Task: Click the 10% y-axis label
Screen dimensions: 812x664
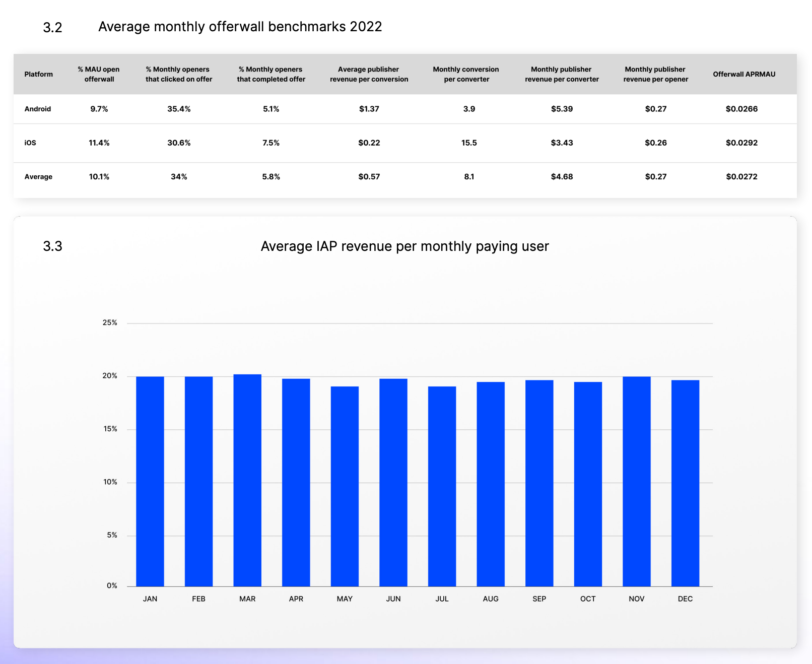Action: pyautogui.click(x=110, y=482)
